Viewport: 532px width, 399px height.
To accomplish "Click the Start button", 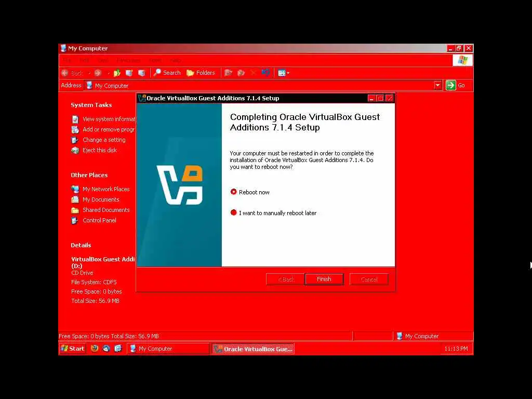I will click(73, 349).
